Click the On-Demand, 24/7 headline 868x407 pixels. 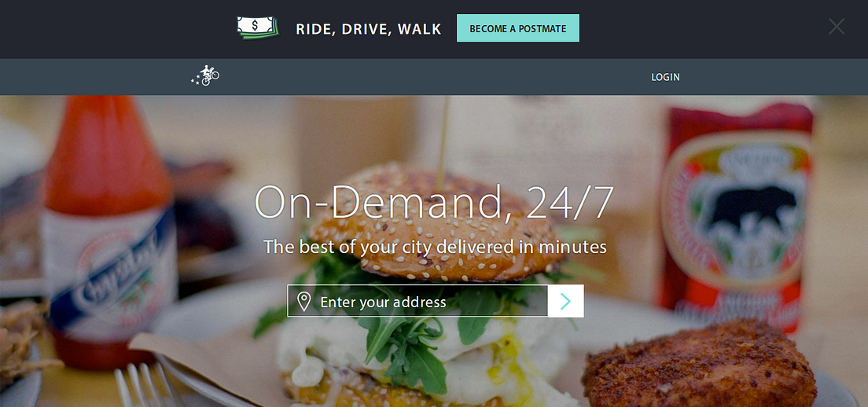click(433, 202)
